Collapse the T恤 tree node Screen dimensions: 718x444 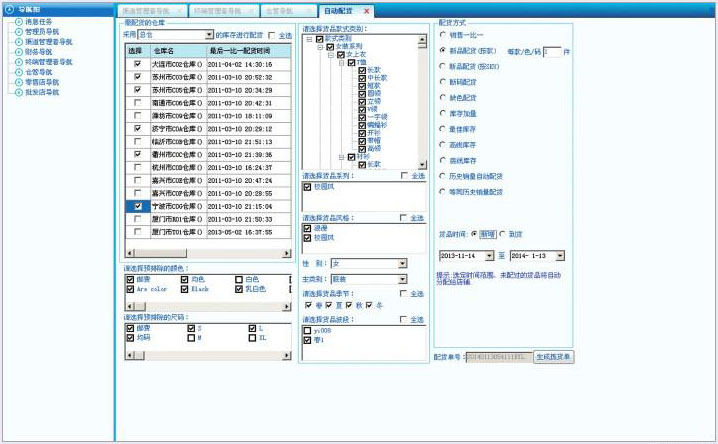341,63
